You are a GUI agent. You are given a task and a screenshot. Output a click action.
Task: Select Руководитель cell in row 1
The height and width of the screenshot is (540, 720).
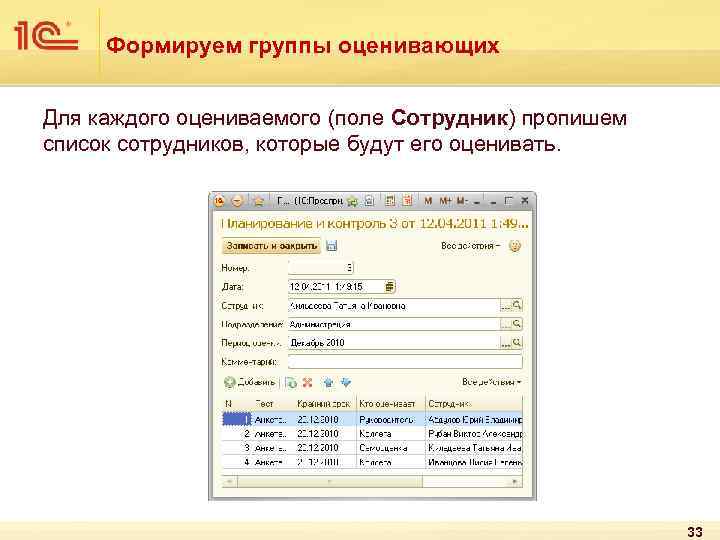click(x=391, y=420)
